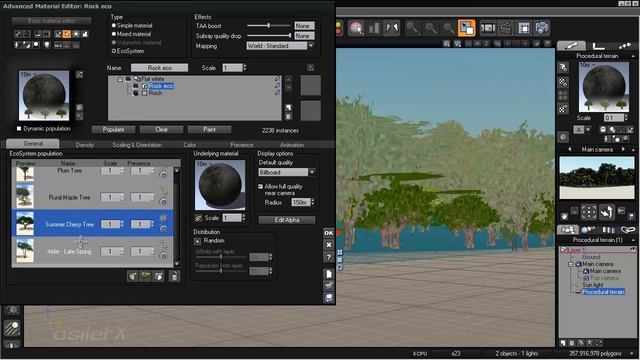Click Scale stepper next to Name field
The height and width of the screenshot is (360, 640).
coord(244,68)
